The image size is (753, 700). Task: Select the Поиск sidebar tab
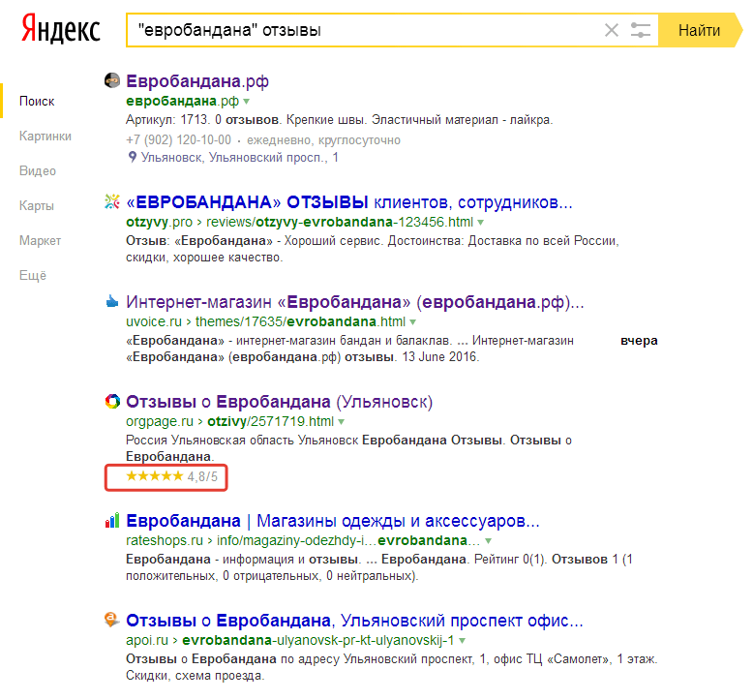tap(37, 102)
